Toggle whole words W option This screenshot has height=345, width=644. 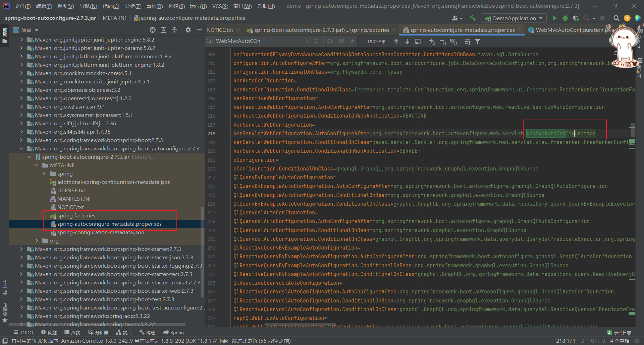tap(341, 41)
